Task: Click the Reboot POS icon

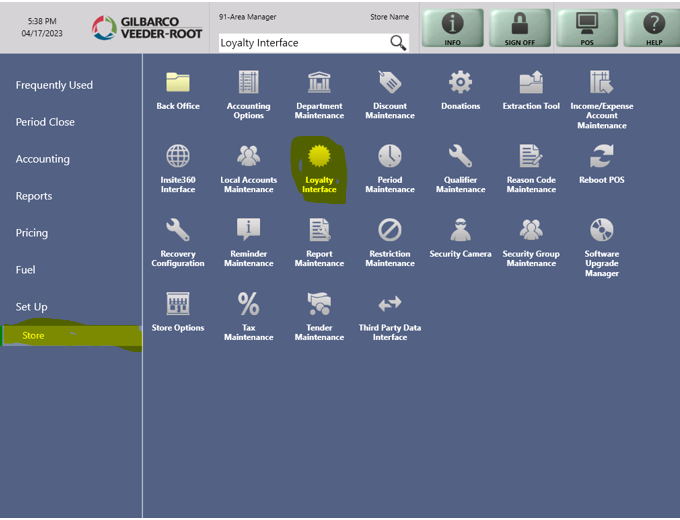Action: coord(602,158)
